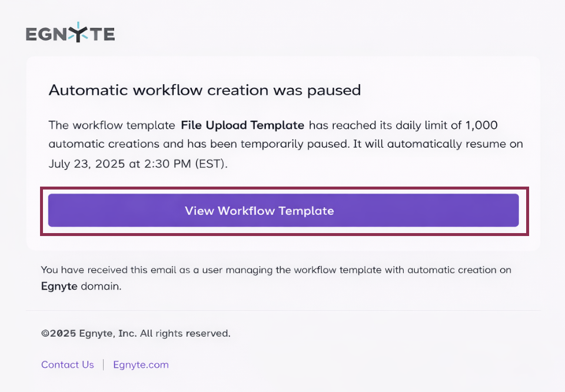Click the bold File Upload Template text
The image size is (565, 392).
[242, 125]
